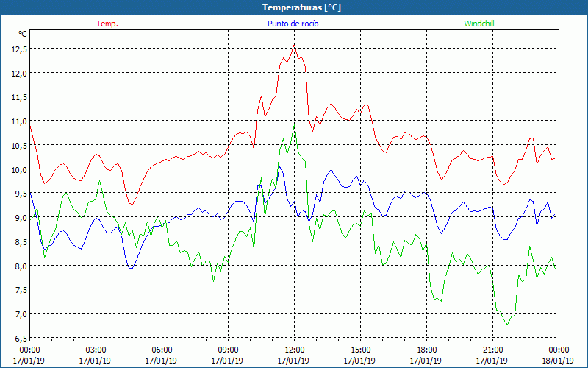Image resolution: width=588 pixels, height=368 pixels.
Task: Click the 11,0 y-axis value
Action: click(x=20, y=121)
